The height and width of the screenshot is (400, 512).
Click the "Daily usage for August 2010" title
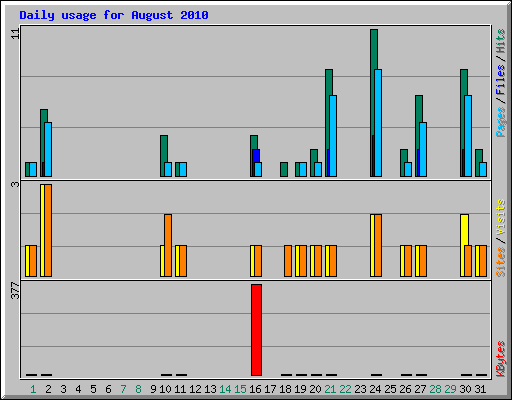pos(114,15)
